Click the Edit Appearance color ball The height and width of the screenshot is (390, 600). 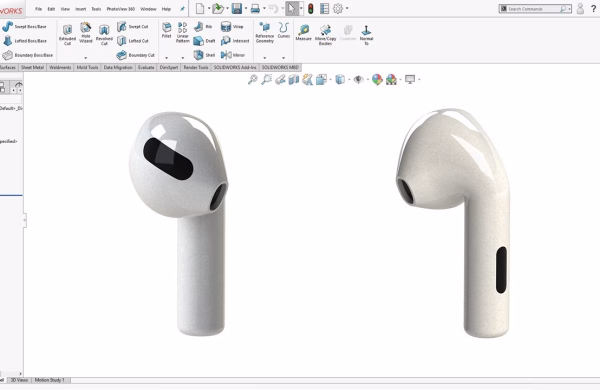[377, 80]
